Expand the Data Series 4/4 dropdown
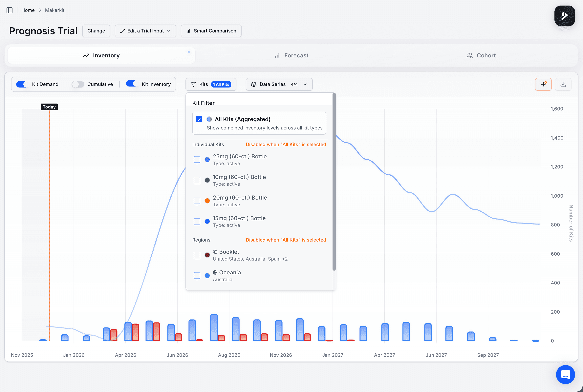 [x=279, y=84]
